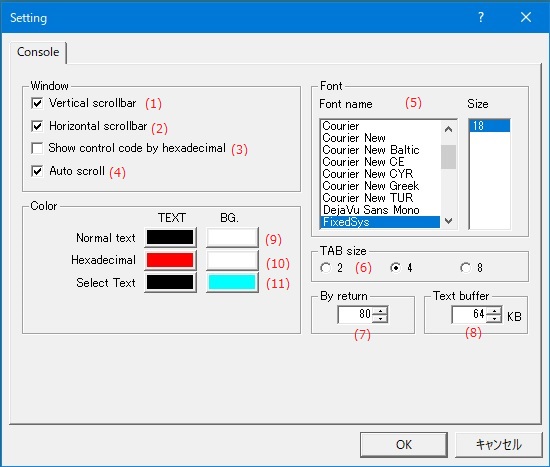Click the By return value field

pos(355,314)
